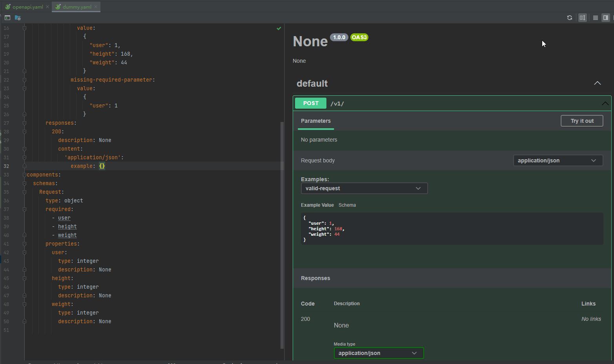Click openapi.yaml file icon in tab
Image resolution: width=614 pixels, height=364 pixels.
click(7, 7)
